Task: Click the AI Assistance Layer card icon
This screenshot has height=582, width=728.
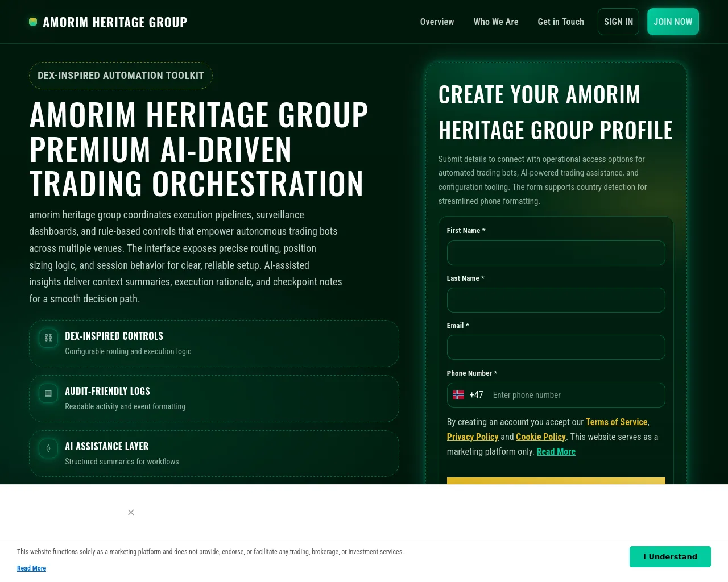Action: [x=48, y=448]
